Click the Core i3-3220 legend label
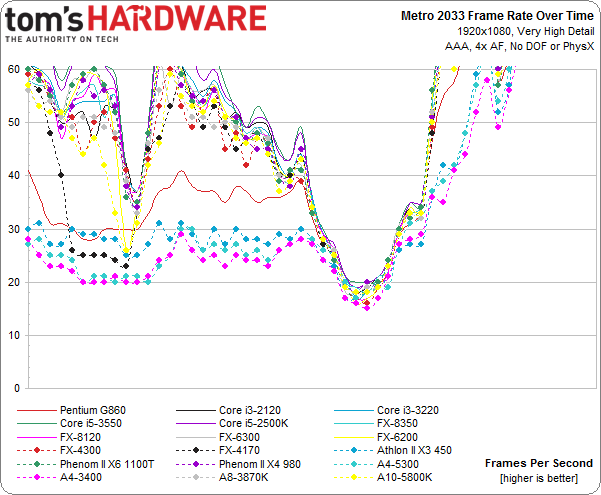Image resolution: width=601 pixels, height=495 pixels. click(x=408, y=410)
